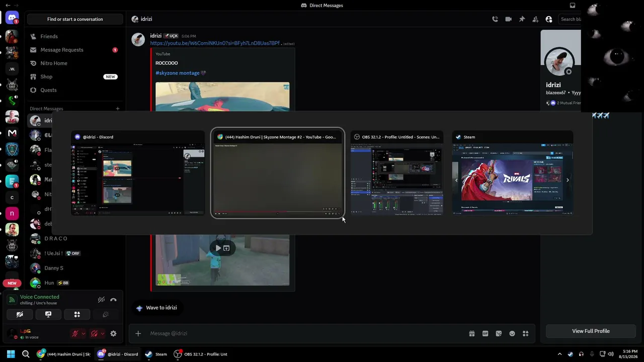Open the Discord Shop

click(x=75, y=76)
